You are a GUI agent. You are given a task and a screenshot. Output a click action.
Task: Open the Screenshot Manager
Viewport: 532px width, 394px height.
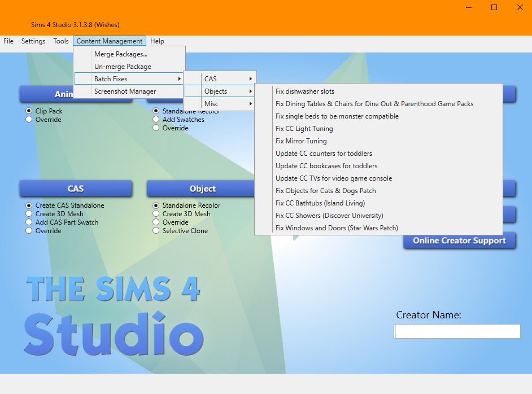(125, 91)
